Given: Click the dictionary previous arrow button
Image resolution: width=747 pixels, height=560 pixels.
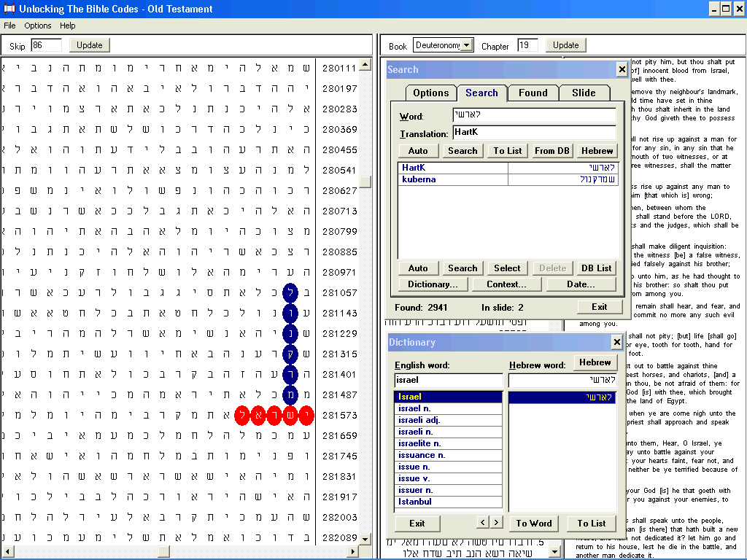Looking at the screenshot, I should [x=483, y=522].
